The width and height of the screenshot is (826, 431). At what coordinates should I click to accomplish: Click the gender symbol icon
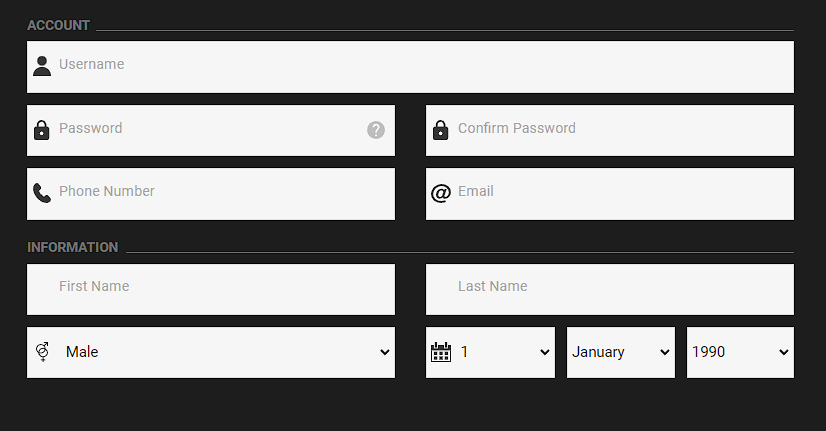[x=42, y=352]
